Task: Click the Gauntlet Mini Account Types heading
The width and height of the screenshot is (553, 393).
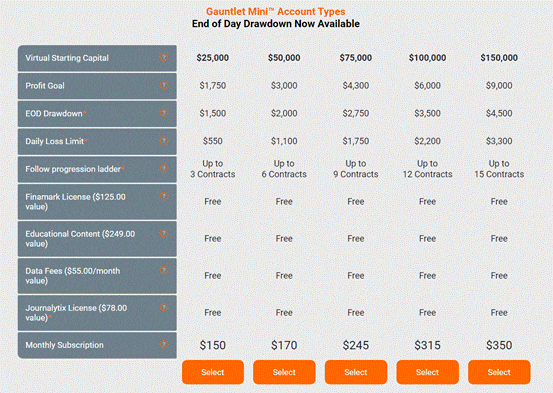Action: (x=276, y=12)
